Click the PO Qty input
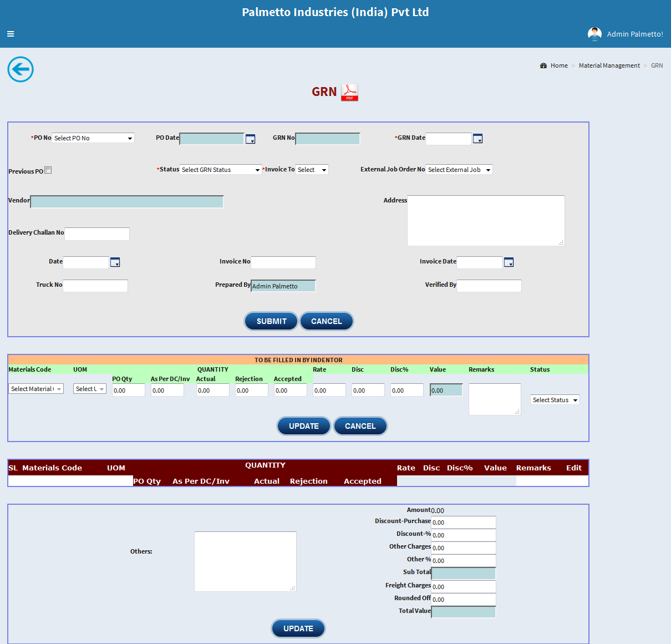Screen dimensions: 671x644 pyautogui.click(x=129, y=390)
